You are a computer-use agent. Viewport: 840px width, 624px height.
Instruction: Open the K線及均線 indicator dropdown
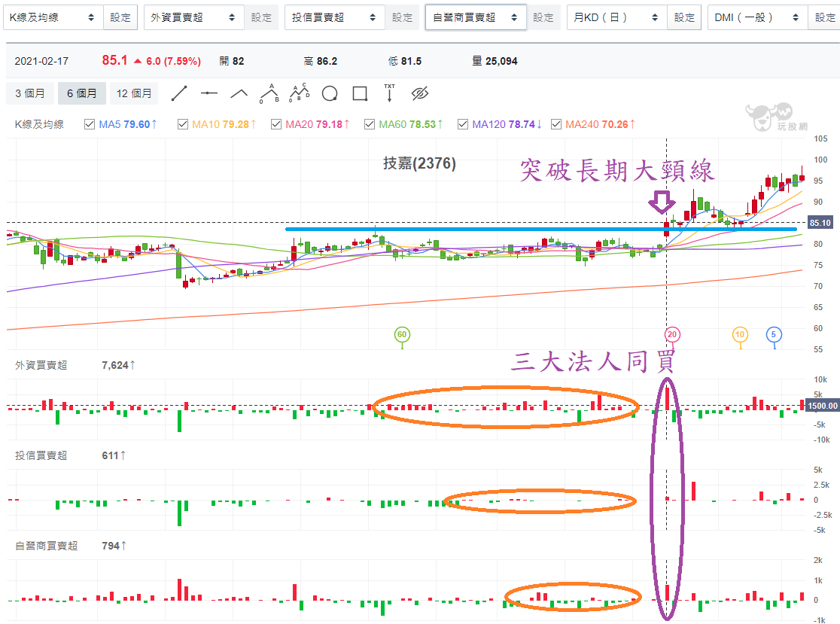(53, 17)
